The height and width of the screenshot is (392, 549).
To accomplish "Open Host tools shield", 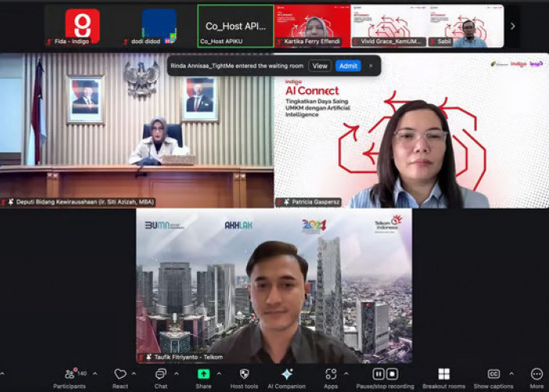I will pos(244,379).
